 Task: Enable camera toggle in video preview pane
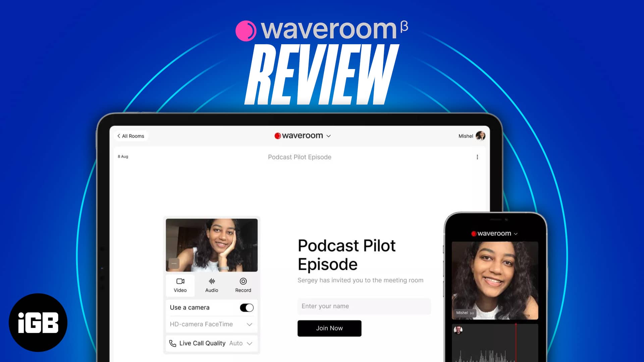[x=247, y=308]
